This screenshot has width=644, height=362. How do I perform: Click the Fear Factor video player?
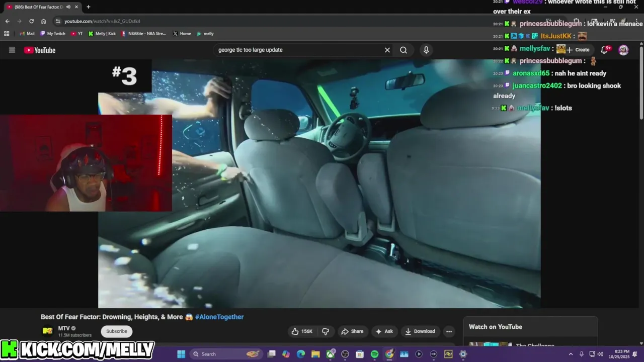tap(319, 184)
